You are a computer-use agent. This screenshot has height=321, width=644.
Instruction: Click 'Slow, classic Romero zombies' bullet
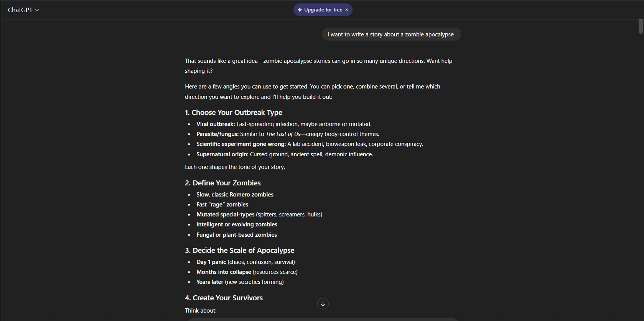pos(235,195)
